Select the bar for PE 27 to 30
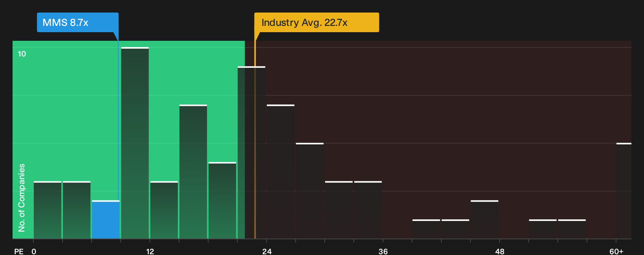Screen dimensions: 644x255 [x=310, y=191]
